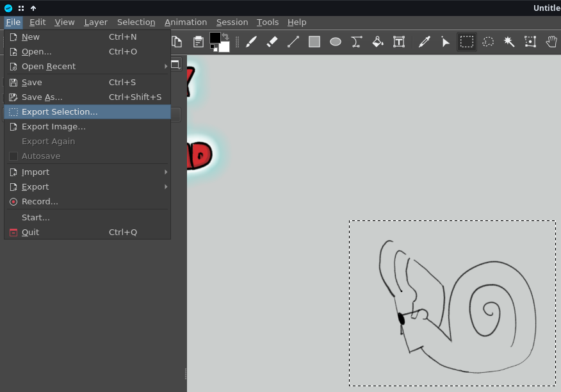
Task: Select the Ellipse shape tool
Action: (336, 42)
